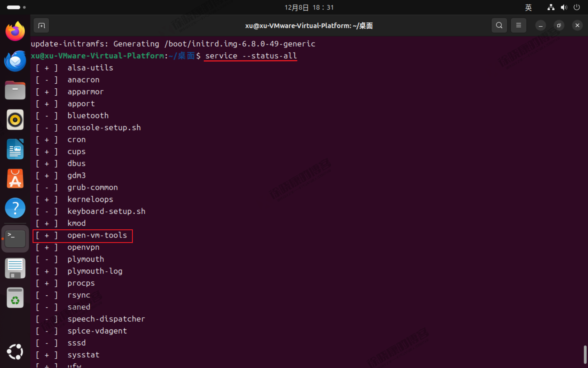
Task: Select the highlighted open-vm-tools line
Action: tap(83, 236)
